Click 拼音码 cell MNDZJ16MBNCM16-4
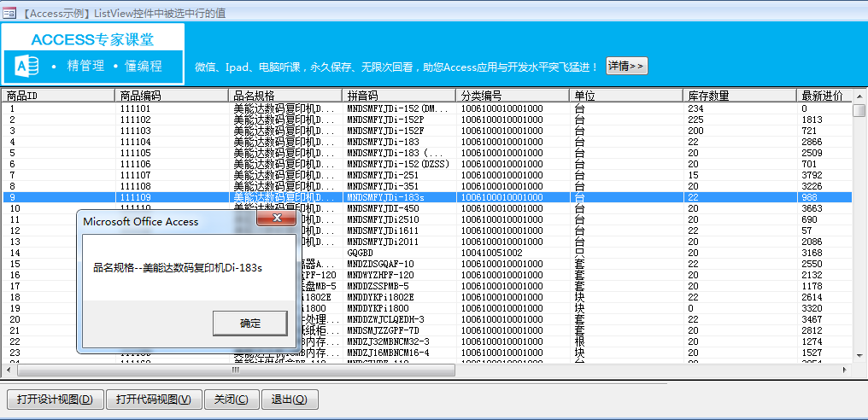The image size is (868, 420). click(x=388, y=352)
